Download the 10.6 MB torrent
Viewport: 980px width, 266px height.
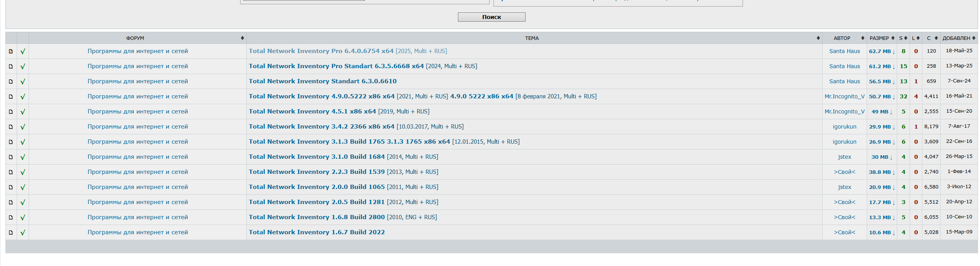point(882,232)
